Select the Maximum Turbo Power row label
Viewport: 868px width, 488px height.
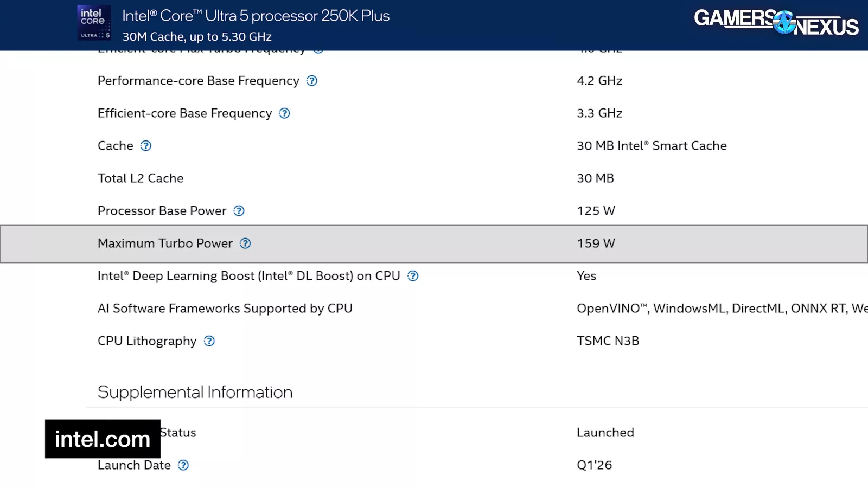point(165,243)
